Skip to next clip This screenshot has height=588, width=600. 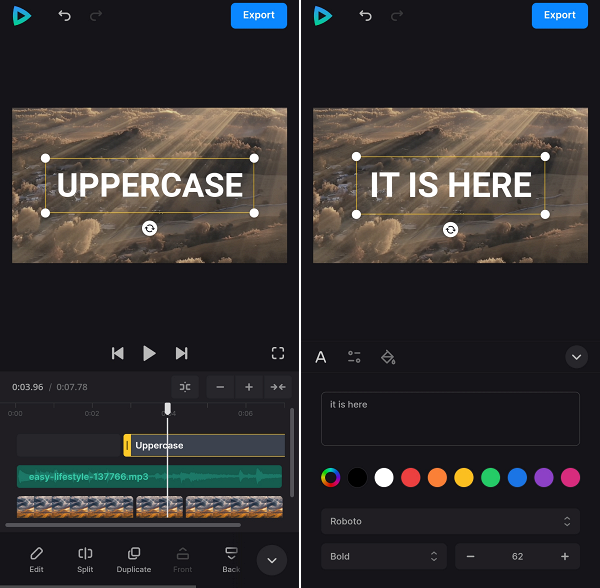tap(181, 353)
